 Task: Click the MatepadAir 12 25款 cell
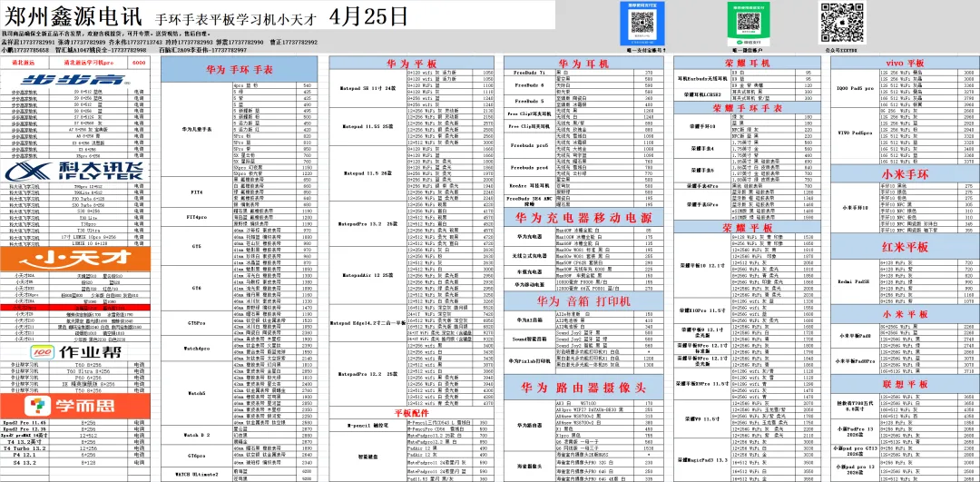[368, 275]
